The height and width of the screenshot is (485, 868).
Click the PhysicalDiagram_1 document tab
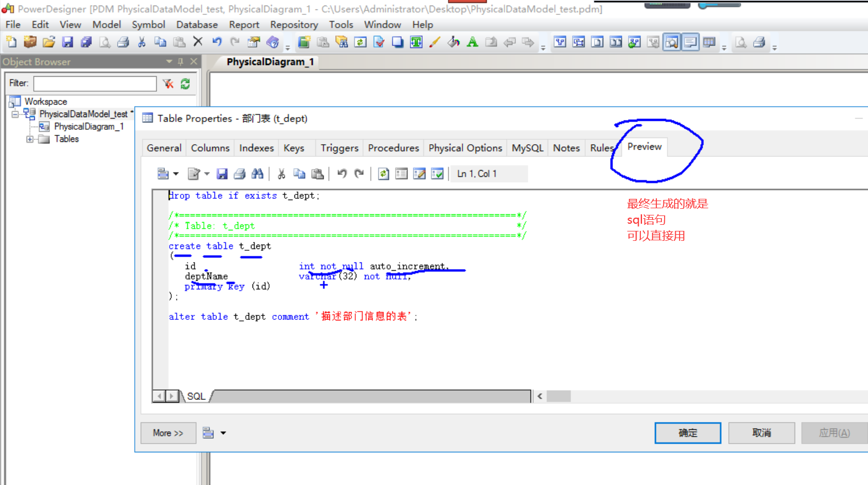point(270,62)
